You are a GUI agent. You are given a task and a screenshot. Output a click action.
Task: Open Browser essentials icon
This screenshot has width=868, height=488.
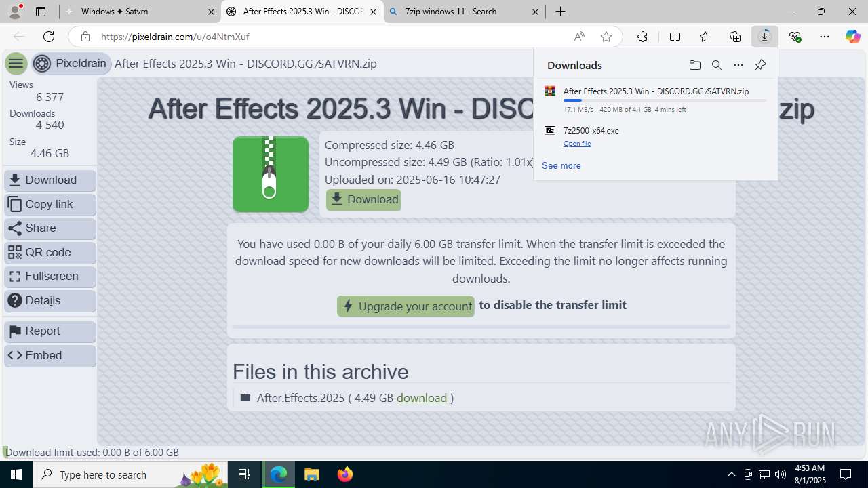click(x=795, y=37)
